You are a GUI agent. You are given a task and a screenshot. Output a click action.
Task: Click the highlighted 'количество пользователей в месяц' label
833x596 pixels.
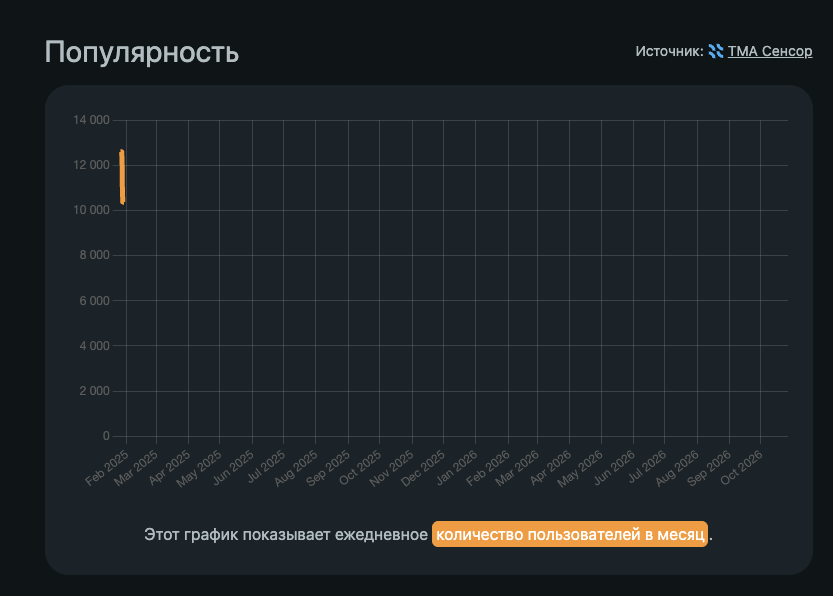coord(570,534)
